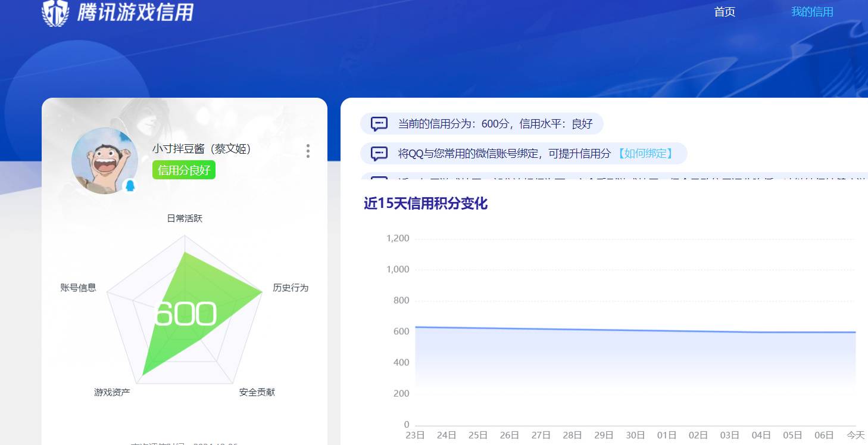
Task: Click the 600 score in radar chart
Action: (x=185, y=314)
